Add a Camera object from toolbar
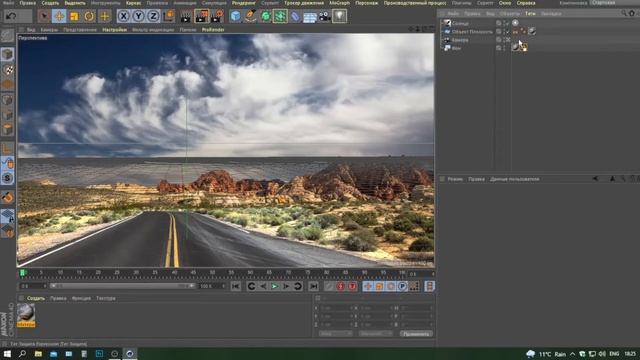 324,16
